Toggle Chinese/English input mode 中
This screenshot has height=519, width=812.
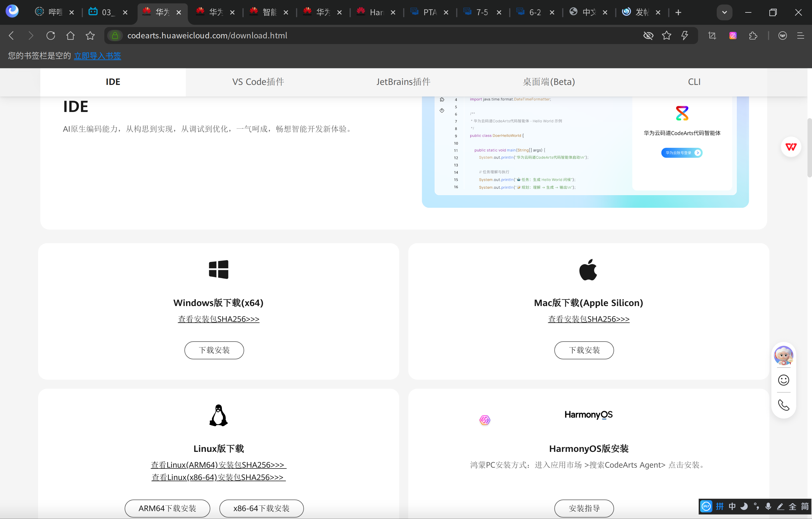732,507
